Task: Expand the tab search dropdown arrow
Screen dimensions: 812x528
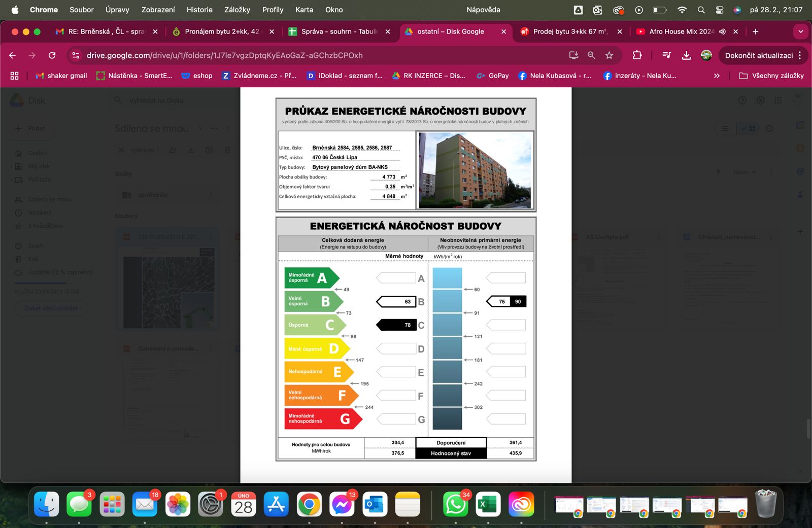Action: click(x=800, y=31)
